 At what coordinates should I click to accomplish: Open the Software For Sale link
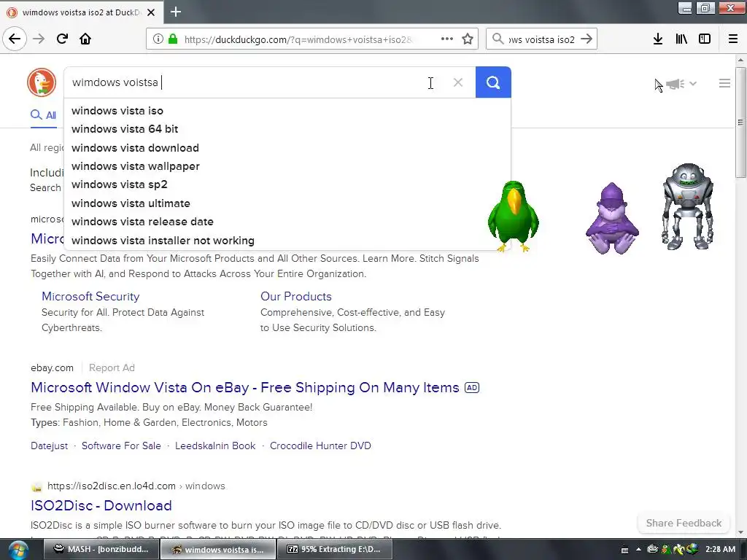(x=121, y=446)
